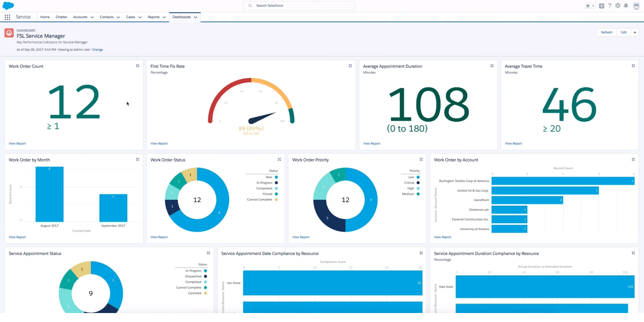Open View Report under First Time Fix Rate
The height and width of the screenshot is (322, 644).
pos(159,144)
